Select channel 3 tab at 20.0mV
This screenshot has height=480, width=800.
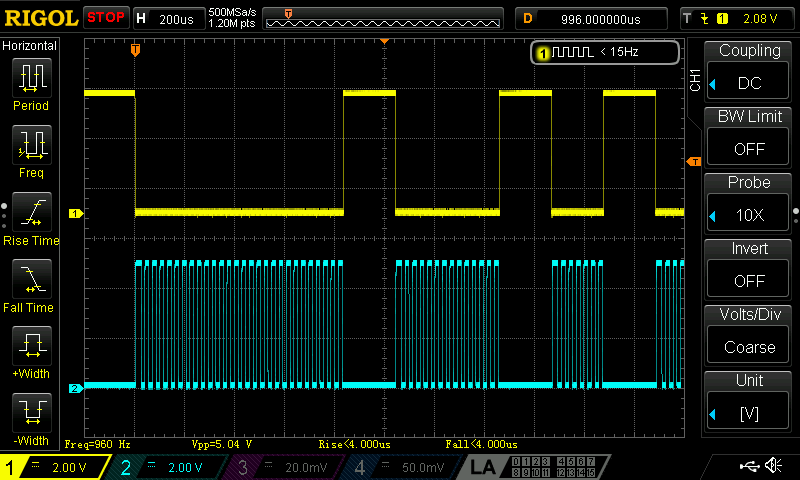tap(286, 467)
